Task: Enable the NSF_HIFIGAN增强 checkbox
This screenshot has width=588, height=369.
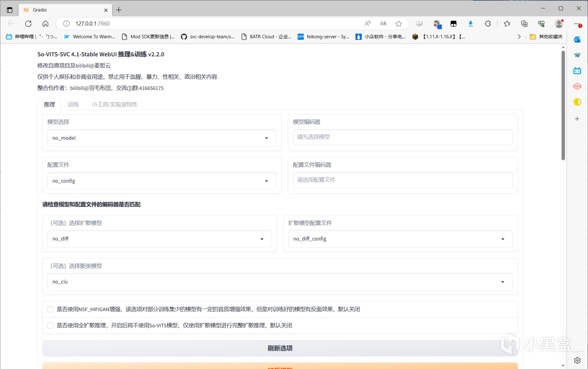Action: 50,309
